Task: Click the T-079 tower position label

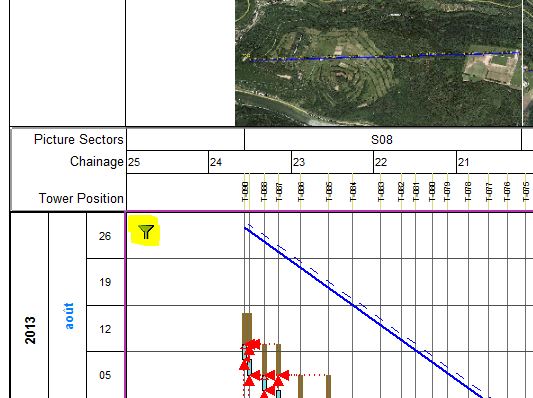Action: tap(447, 192)
